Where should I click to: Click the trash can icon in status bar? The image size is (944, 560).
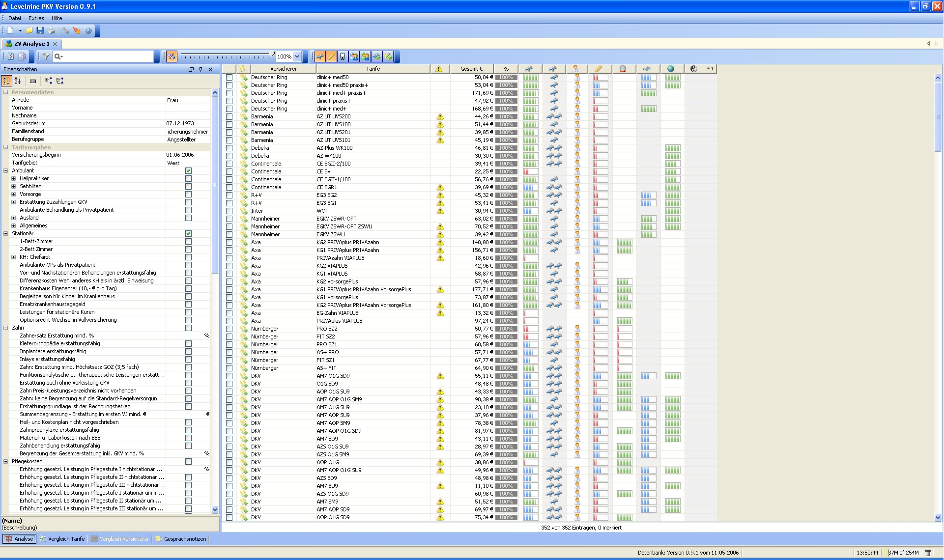928,553
